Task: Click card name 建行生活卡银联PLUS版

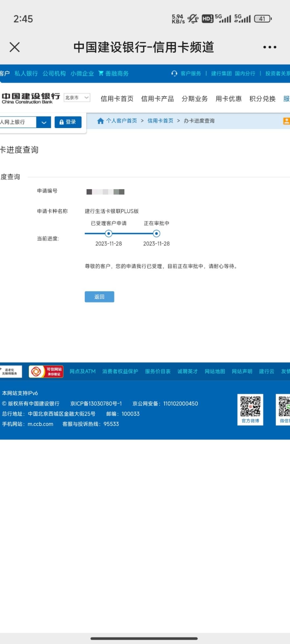Action: [112, 211]
